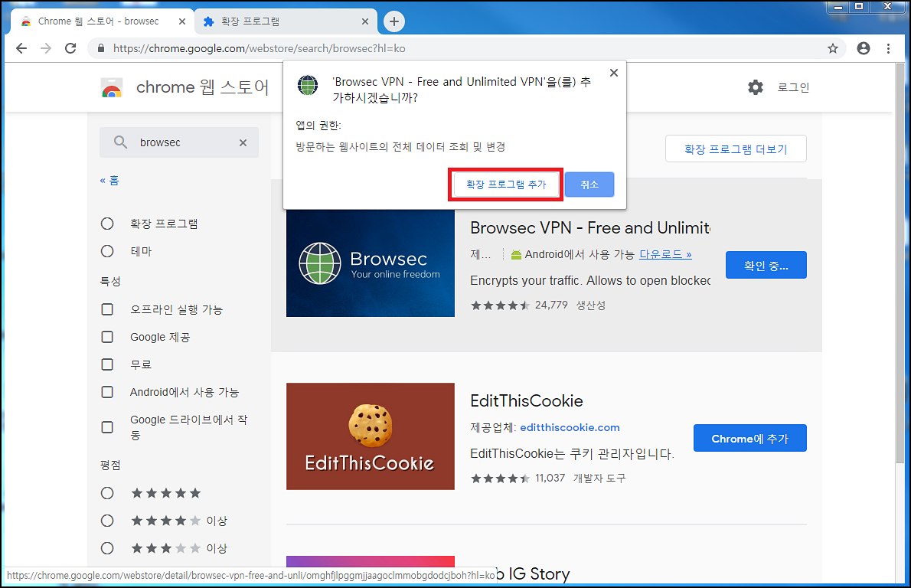Close the Chrome 웹 스토어 tab
911x588 pixels.
(x=182, y=21)
